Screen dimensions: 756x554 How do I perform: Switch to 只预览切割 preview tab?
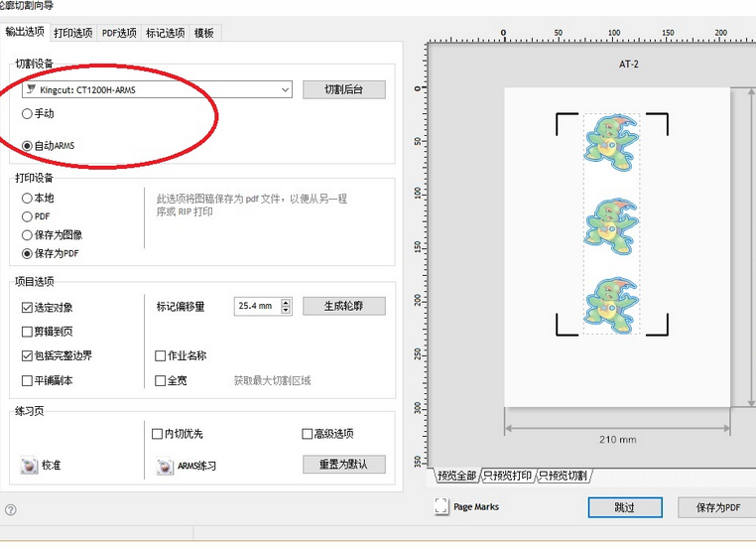[565, 476]
